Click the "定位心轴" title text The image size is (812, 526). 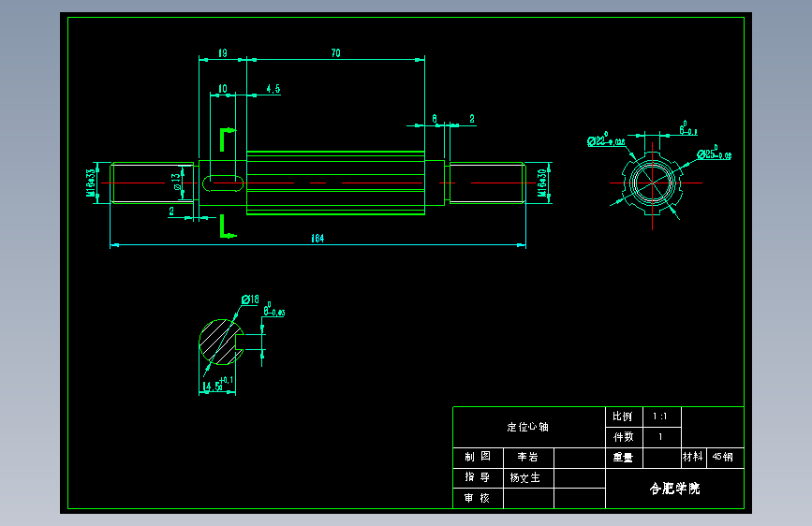[527, 427]
